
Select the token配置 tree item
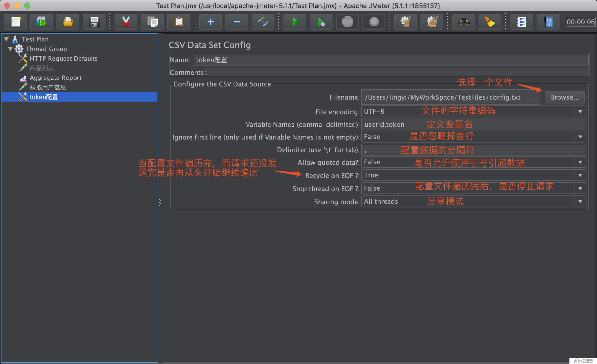[44, 97]
